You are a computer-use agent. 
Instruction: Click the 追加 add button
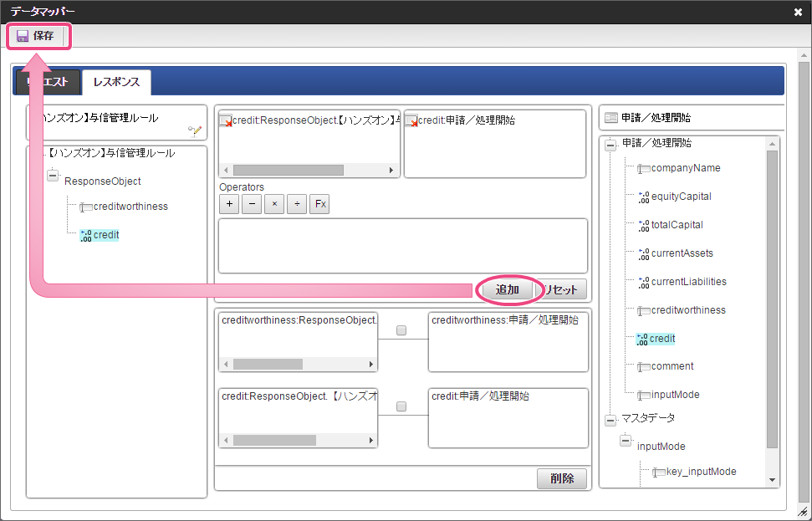tap(508, 289)
